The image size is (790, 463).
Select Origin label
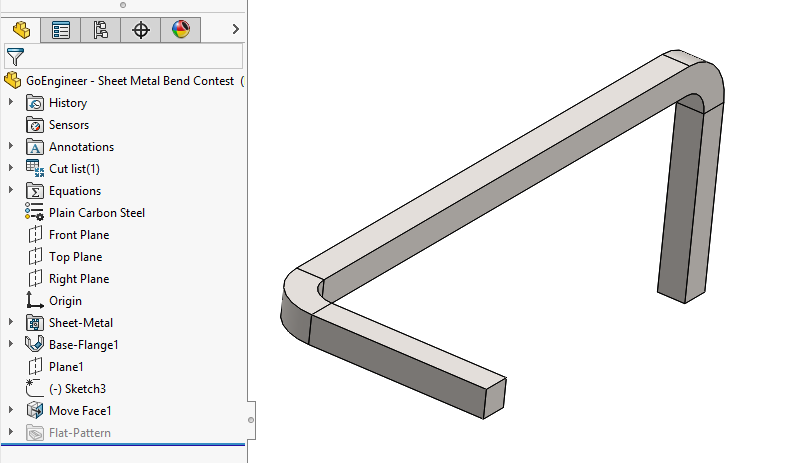65,301
